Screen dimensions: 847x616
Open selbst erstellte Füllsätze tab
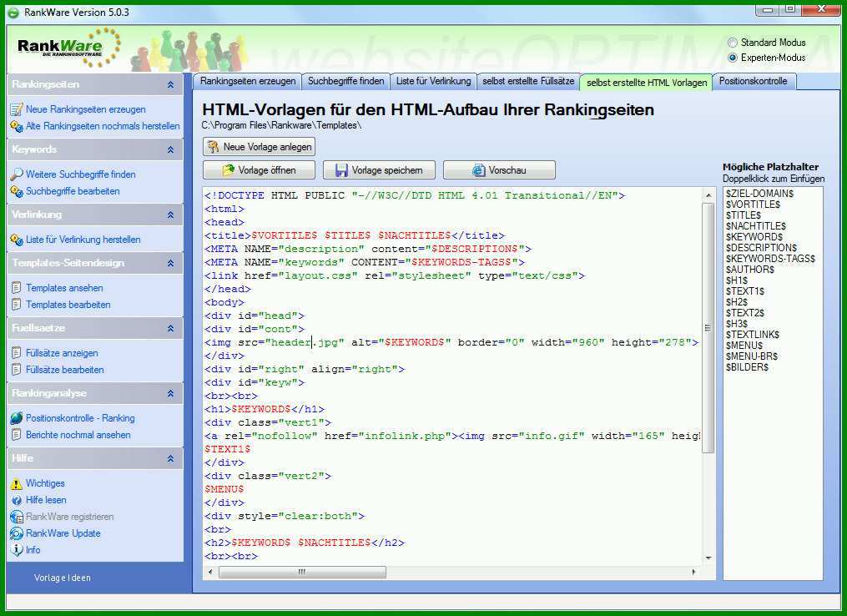[x=528, y=81]
